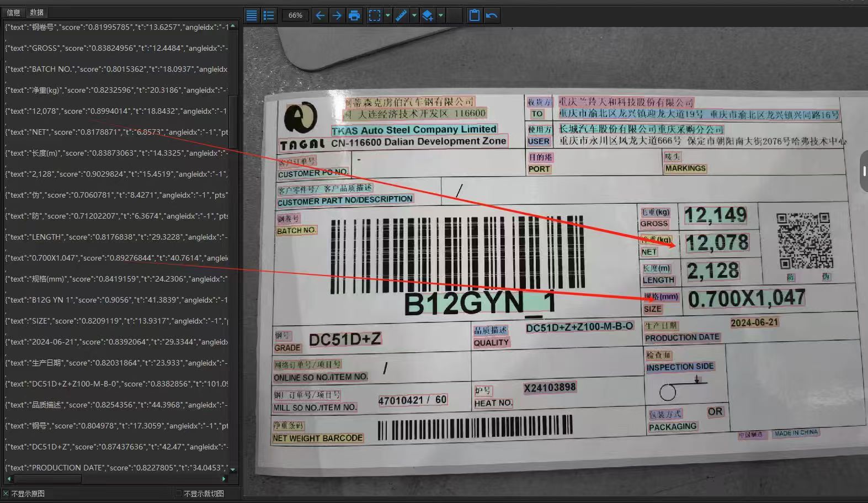Select the "生产日期" result row

click(x=116, y=363)
